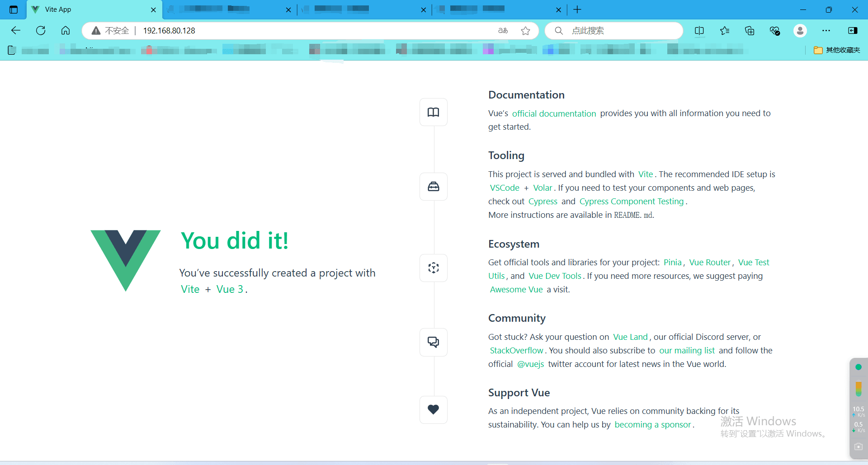
Task: Open the tab actions menu icon
Action: tap(14, 9)
